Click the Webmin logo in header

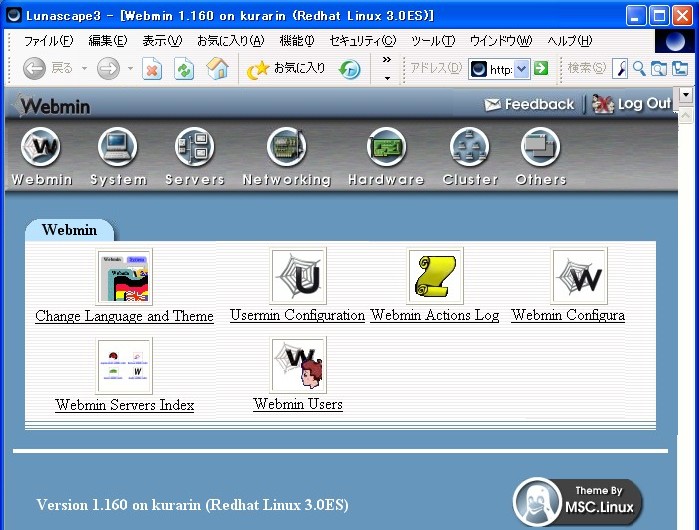(x=51, y=106)
